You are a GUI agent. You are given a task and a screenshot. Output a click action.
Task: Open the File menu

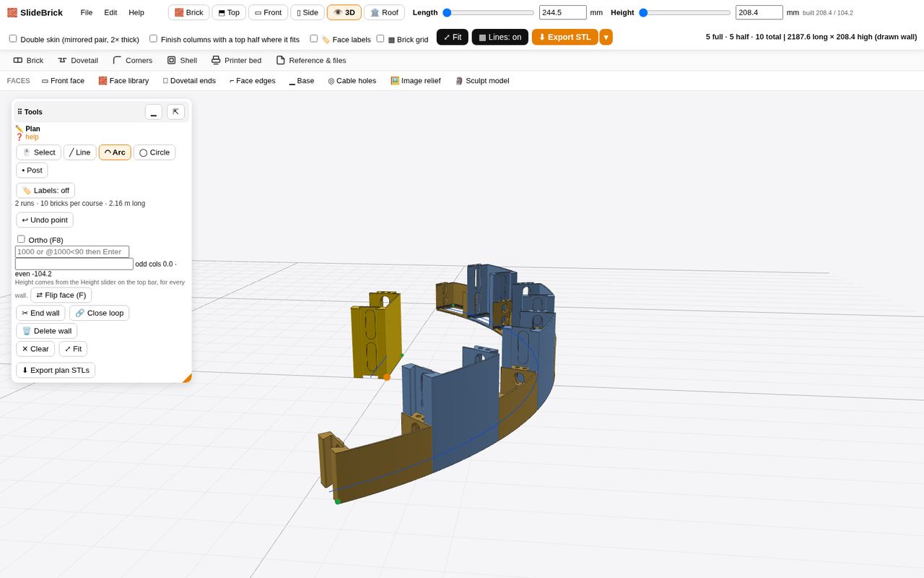pyautogui.click(x=87, y=12)
